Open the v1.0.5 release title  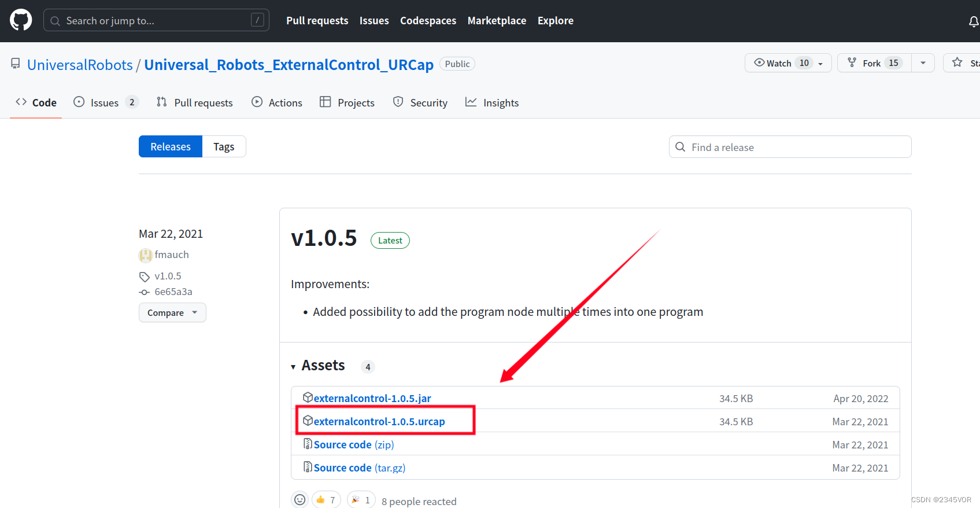(324, 238)
